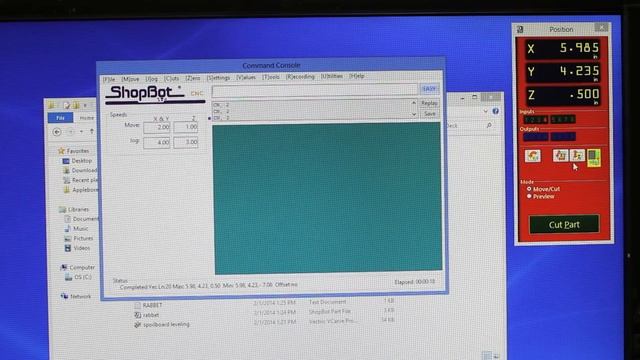Click the spoilboard leveling file icon
The image size is (640, 360).
coord(138,325)
